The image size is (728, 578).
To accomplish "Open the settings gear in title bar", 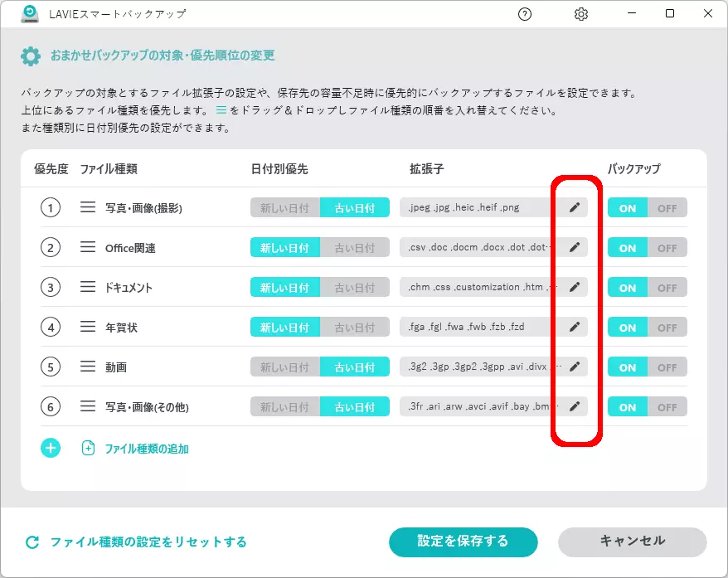I will click(580, 14).
